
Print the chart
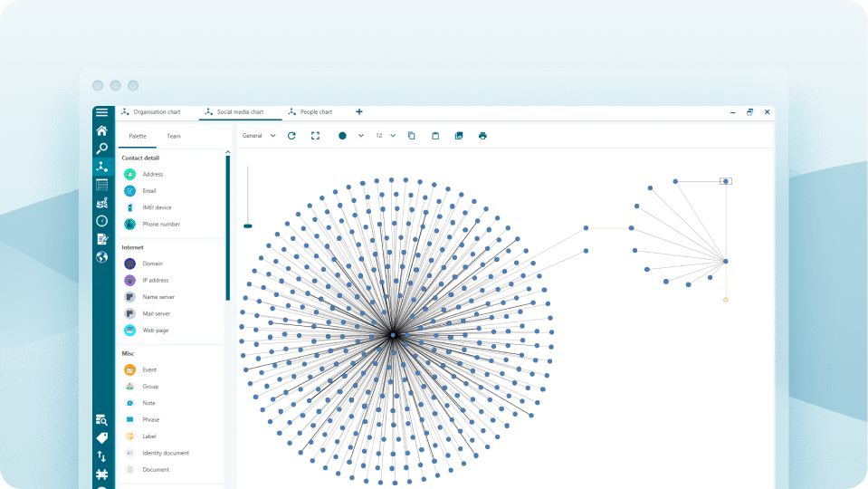pyautogui.click(x=482, y=136)
